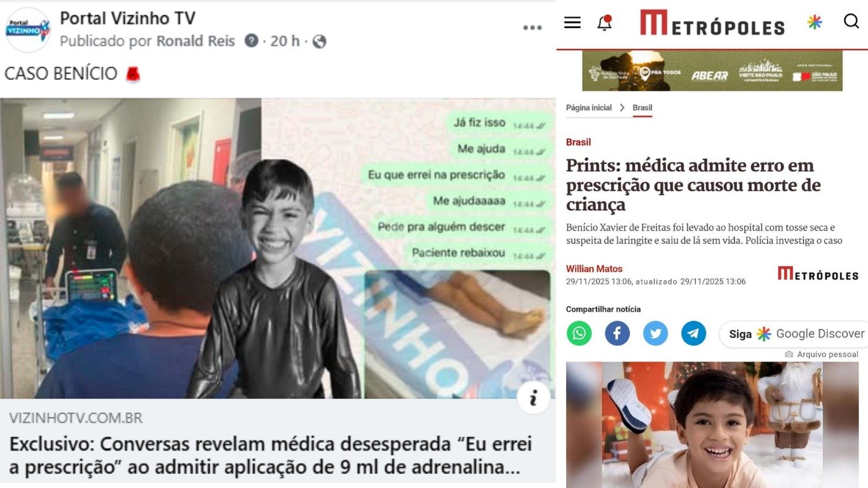Click the Portal Vizinho TV profile avatar

coord(27,29)
